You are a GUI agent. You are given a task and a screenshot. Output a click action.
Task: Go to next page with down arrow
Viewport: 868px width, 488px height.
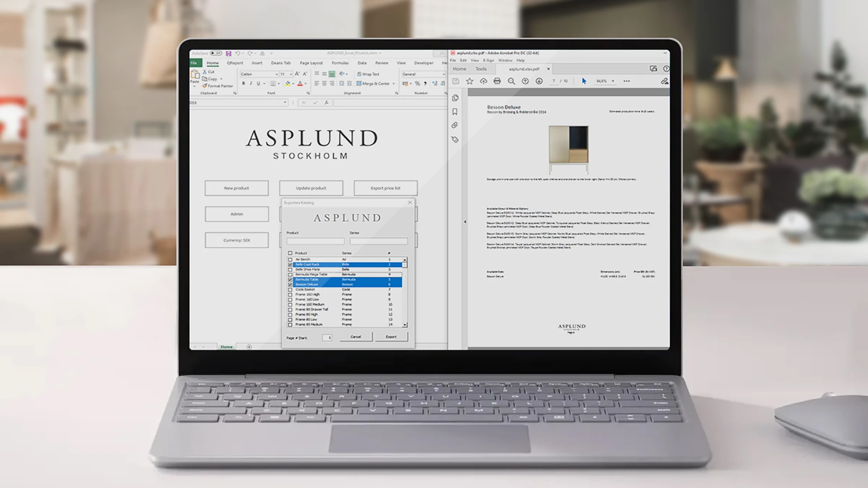click(x=539, y=81)
